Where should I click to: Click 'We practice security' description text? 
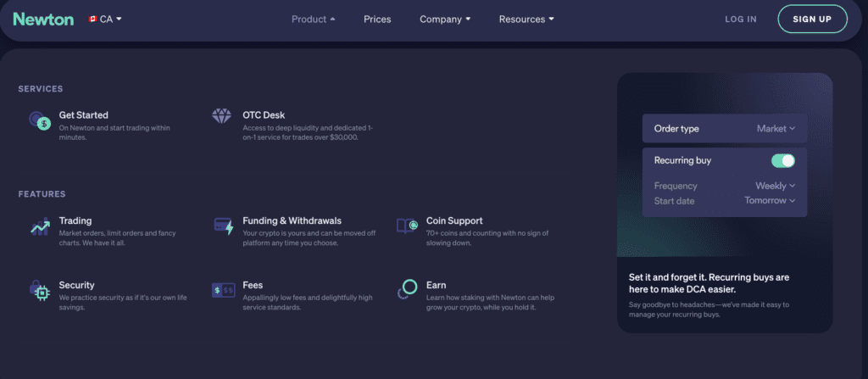123,302
